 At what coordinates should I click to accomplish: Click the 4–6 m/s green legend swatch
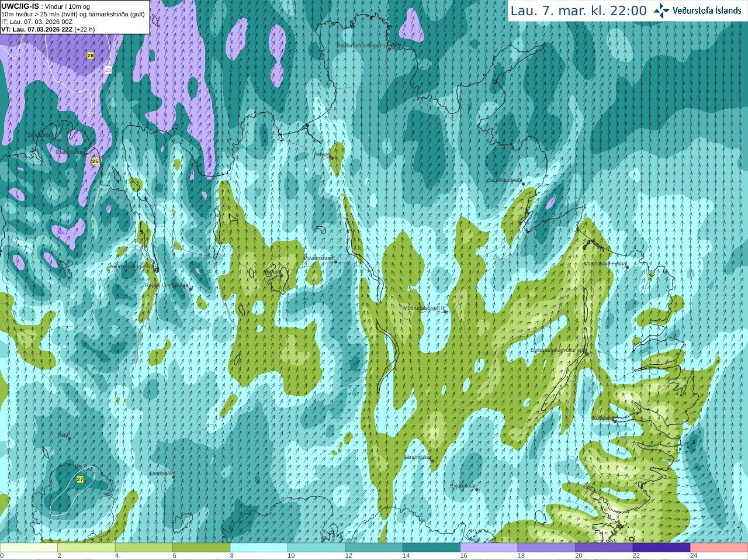[x=144, y=548]
